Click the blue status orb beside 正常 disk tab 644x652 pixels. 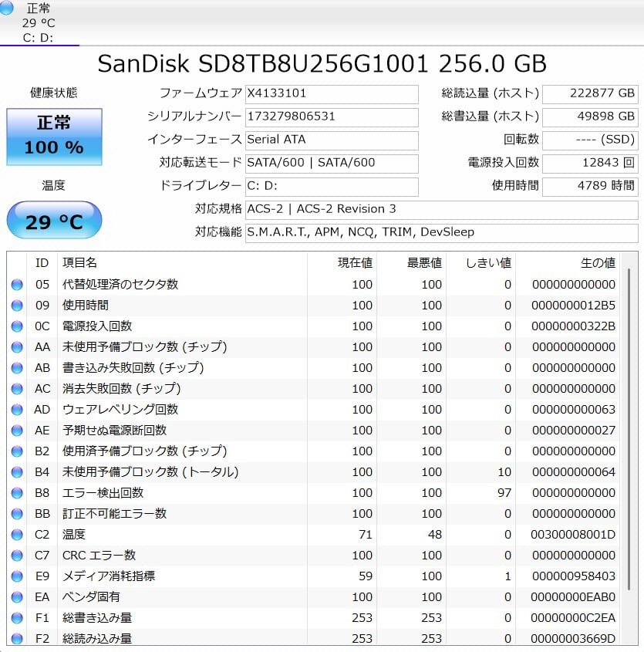click(7, 8)
